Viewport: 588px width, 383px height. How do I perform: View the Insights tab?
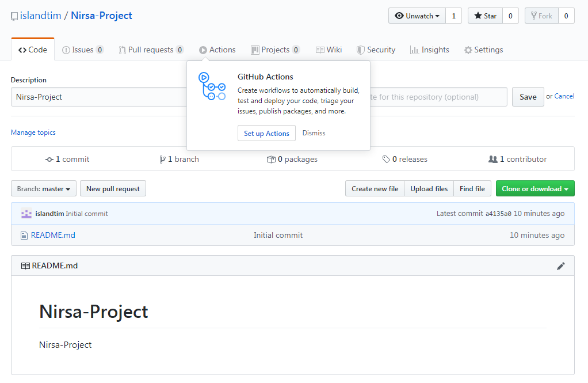429,50
